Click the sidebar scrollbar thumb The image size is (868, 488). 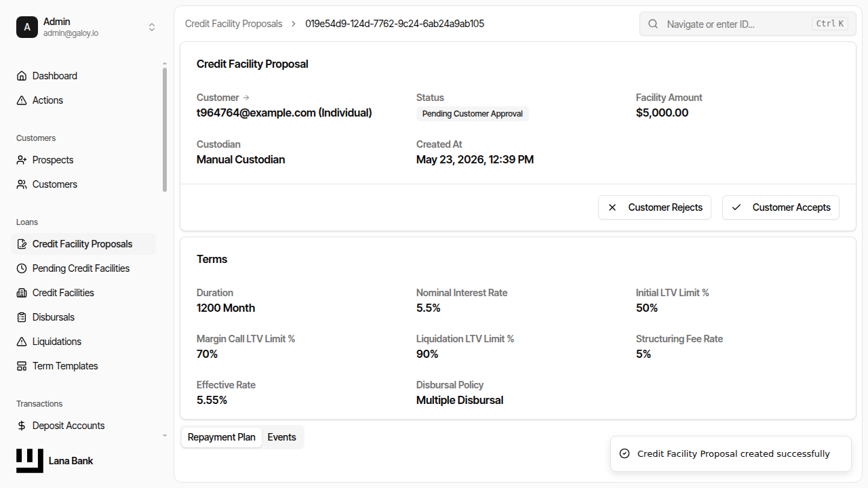click(x=165, y=130)
